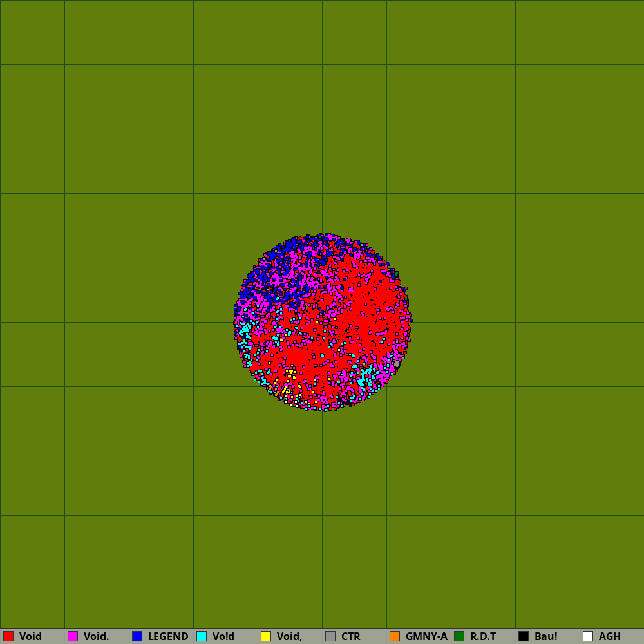Image resolution: width=644 pixels, height=644 pixels.
Task: Click the white AGH legend swatch
Action: (588, 636)
